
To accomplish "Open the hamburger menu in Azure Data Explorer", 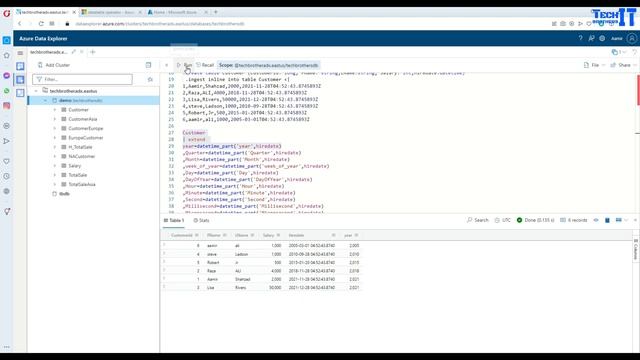I will pyautogui.click(x=20, y=53).
